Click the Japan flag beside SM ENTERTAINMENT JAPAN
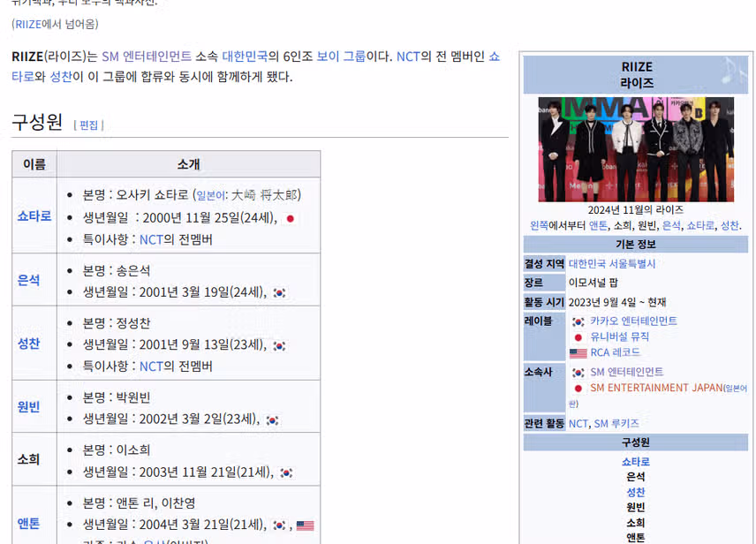756x544 pixels. (x=578, y=389)
